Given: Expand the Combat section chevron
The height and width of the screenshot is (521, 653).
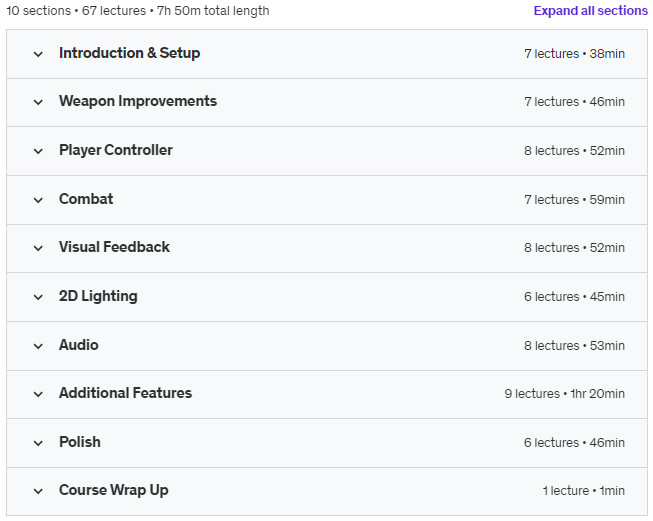Looking at the screenshot, I should pyautogui.click(x=38, y=200).
